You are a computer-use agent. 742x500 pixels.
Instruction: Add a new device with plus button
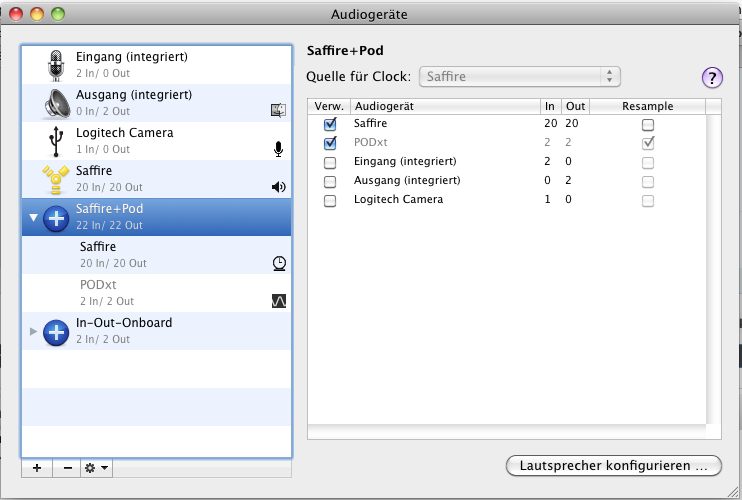pos(37,468)
